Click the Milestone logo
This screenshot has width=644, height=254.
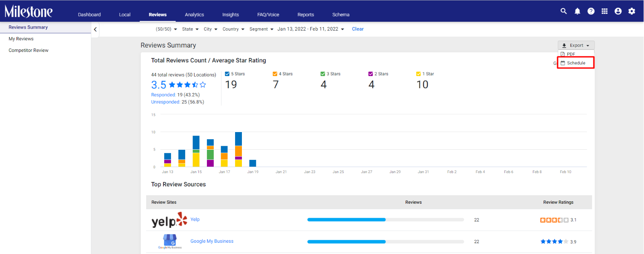click(29, 11)
